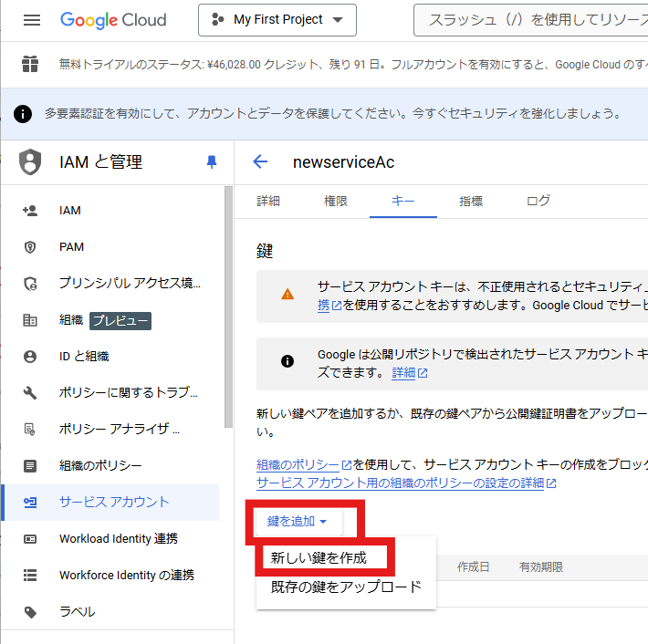This screenshot has height=644, width=648.
Task: Click the sidebar scrollbar
Action: [x=228, y=306]
